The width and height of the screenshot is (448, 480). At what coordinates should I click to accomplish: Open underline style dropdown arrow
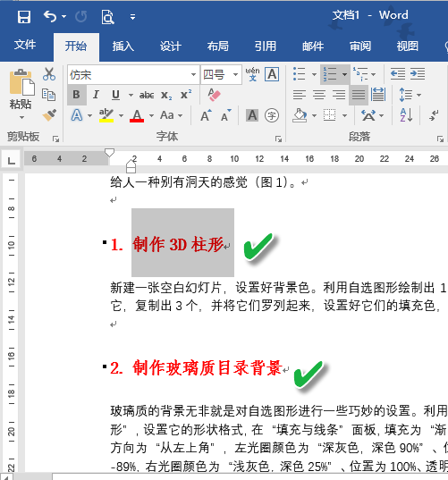click(x=131, y=95)
